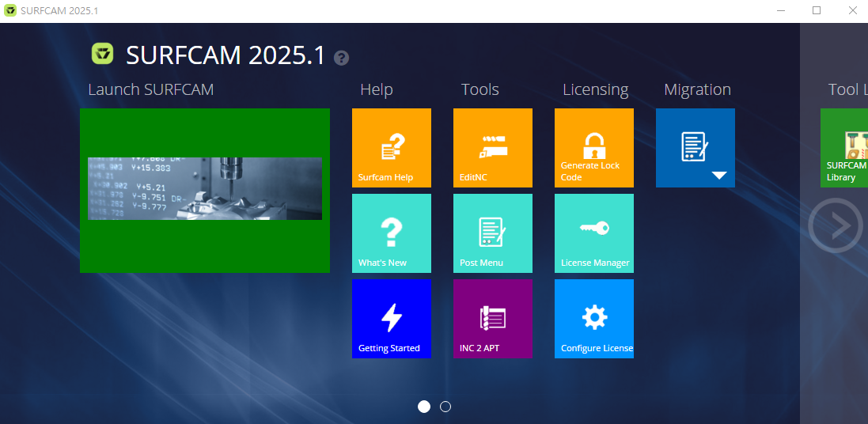
Task: Open the Post Menu tile
Action: 493,233
